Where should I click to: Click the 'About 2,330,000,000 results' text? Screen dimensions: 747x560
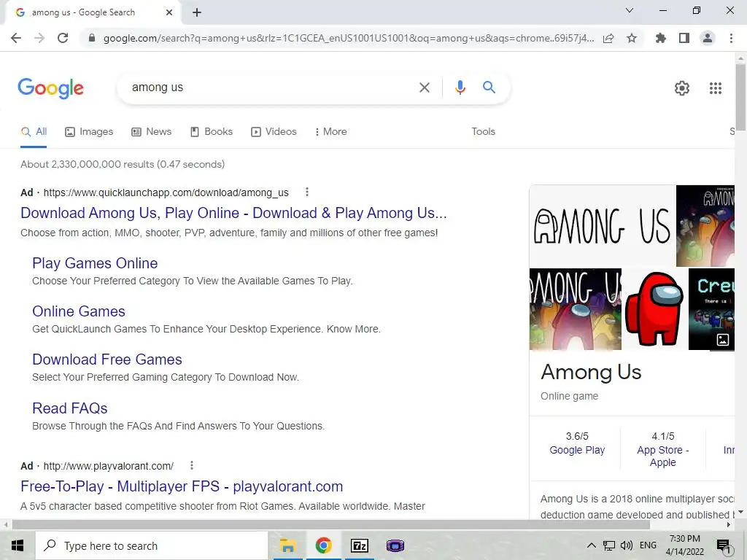[x=123, y=164]
